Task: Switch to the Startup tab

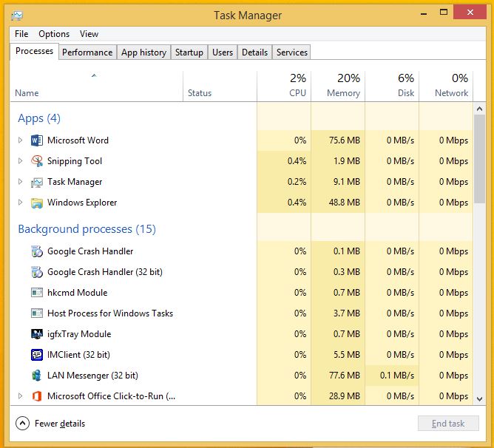Action: tap(189, 52)
